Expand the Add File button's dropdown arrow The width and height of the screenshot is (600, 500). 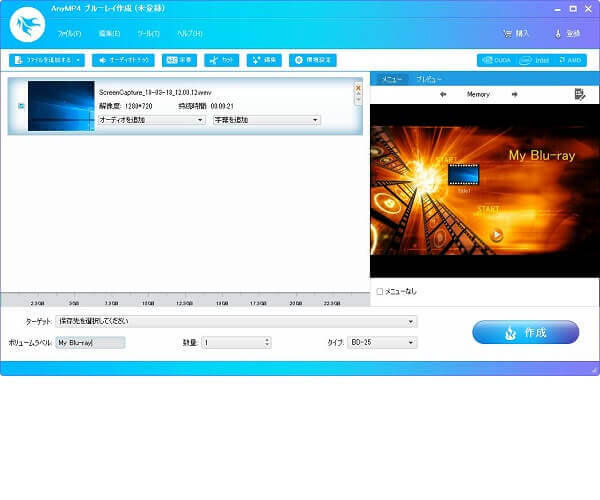pos(78,60)
